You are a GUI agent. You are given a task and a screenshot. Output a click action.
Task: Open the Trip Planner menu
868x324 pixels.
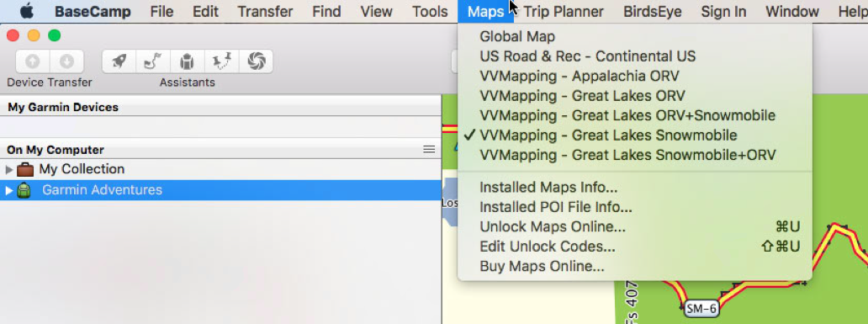pos(564,11)
